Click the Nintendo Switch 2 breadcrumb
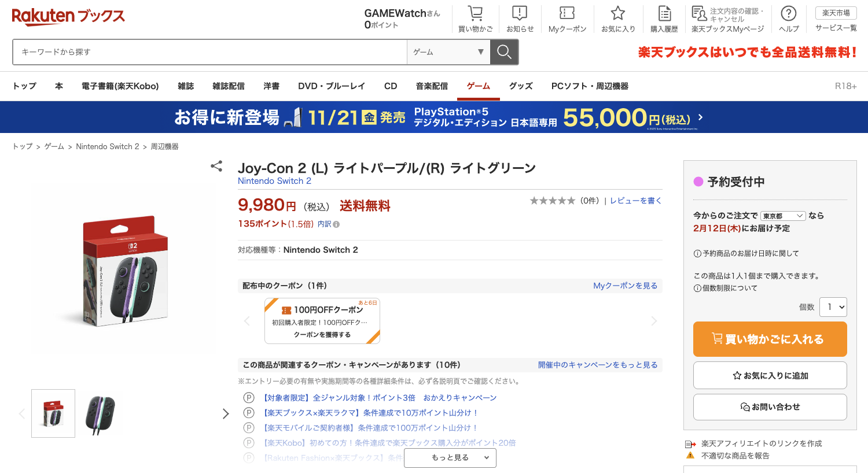Image resolution: width=868 pixels, height=473 pixels. pyautogui.click(x=108, y=147)
